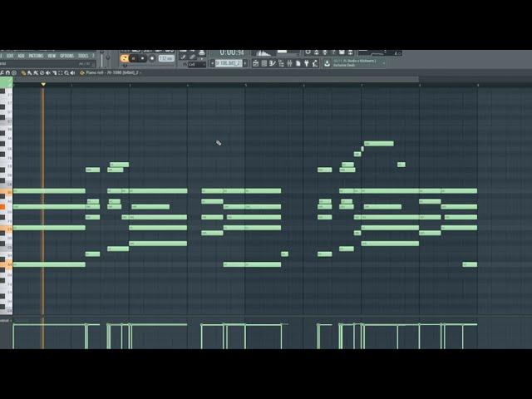The image size is (532, 399).
Task: Expand the news panel arrow
Action: (x=384, y=63)
